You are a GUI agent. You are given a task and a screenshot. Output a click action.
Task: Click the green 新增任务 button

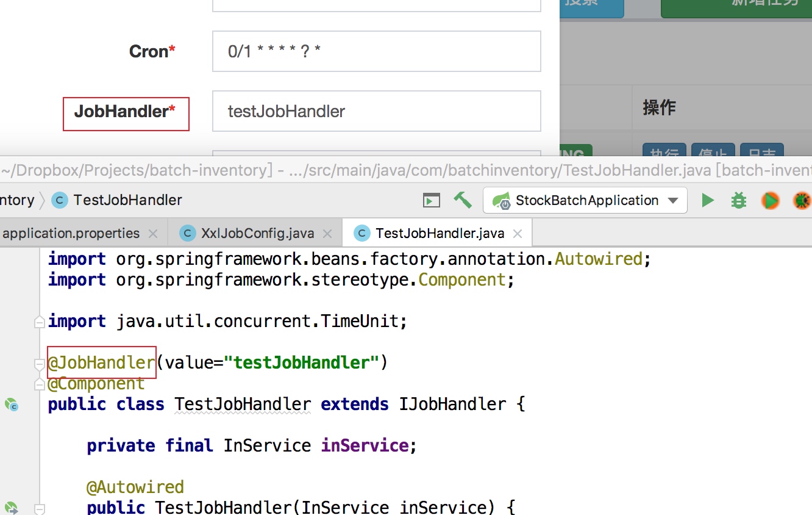click(736, 6)
